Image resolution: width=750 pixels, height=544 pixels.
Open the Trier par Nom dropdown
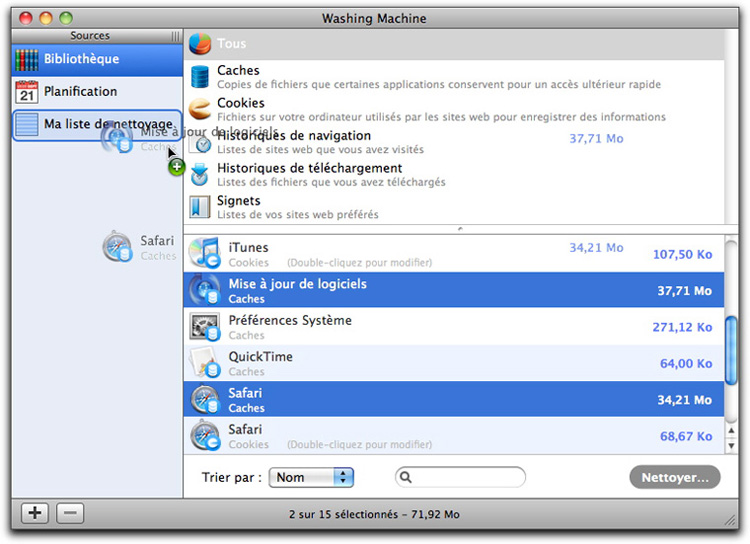click(x=311, y=477)
